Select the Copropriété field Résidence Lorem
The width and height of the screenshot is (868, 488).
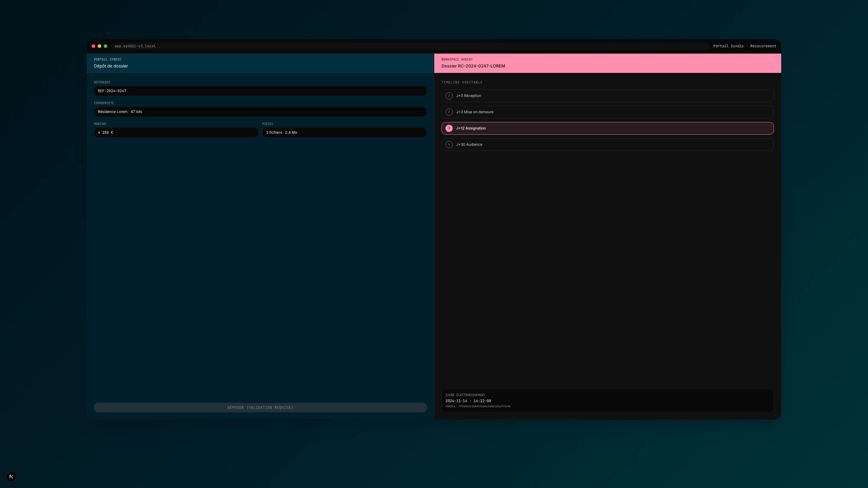click(260, 112)
